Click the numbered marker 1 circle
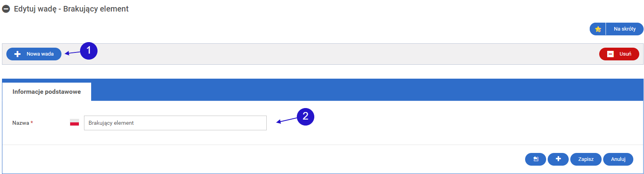The height and width of the screenshot is (174, 644). point(89,50)
